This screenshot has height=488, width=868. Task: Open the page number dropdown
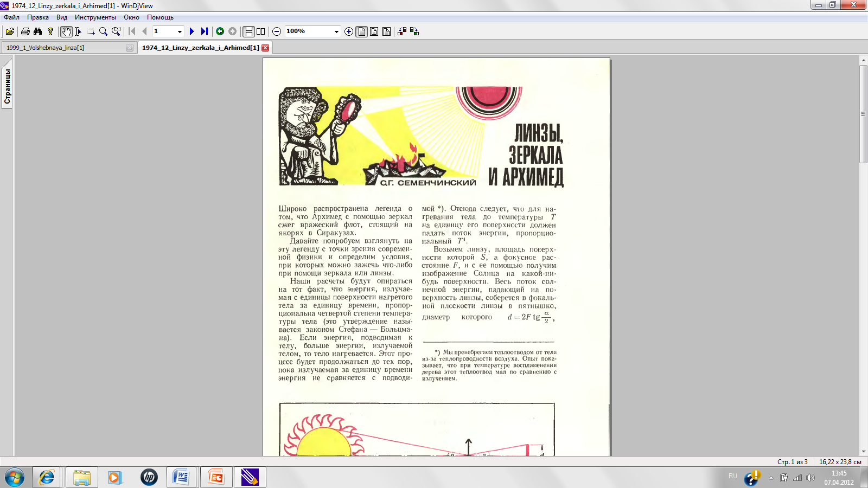coord(180,31)
